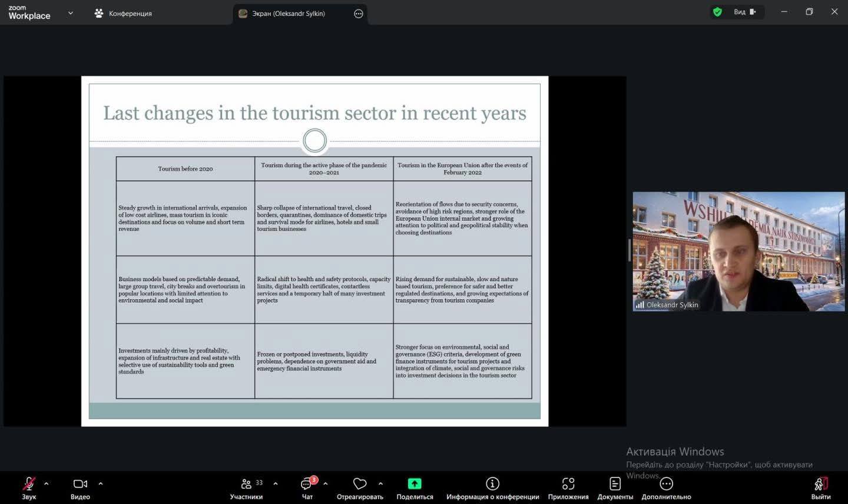
Task: Show Информация о конференции details
Action: (492, 488)
